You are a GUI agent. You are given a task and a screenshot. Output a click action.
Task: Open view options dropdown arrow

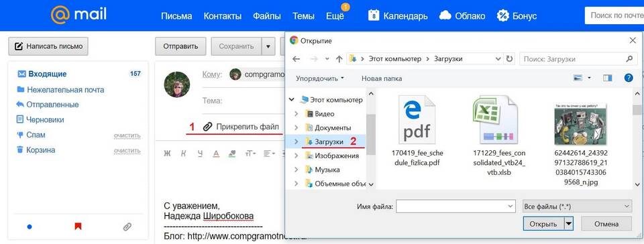coord(589,78)
